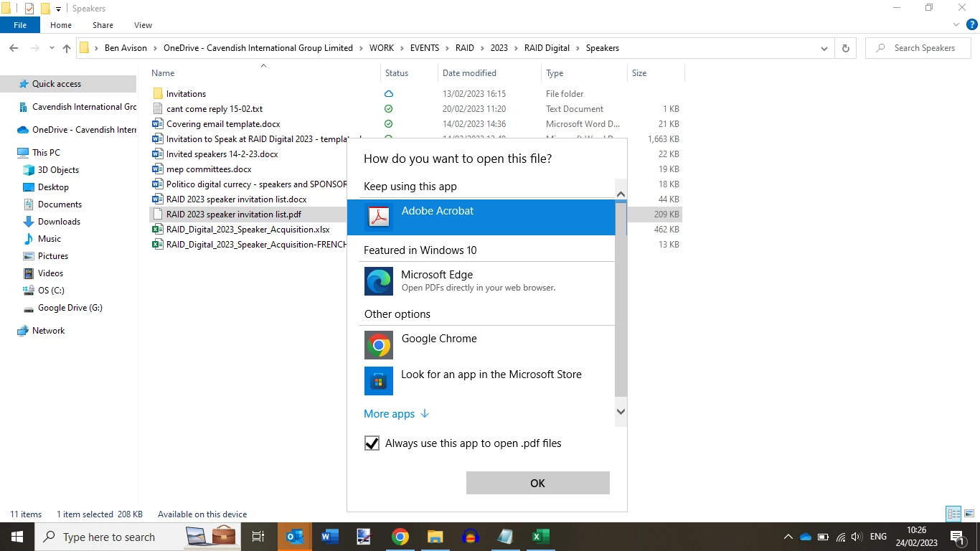Image resolution: width=980 pixels, height=551 pixels.
Task: Click the Back navigation arrow
Action: [14, 48]
